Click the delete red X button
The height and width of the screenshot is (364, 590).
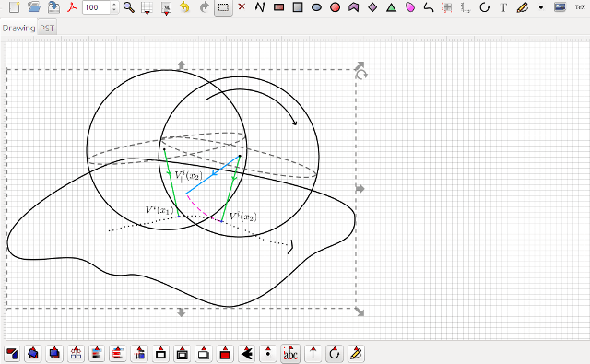tap(242, 6)
